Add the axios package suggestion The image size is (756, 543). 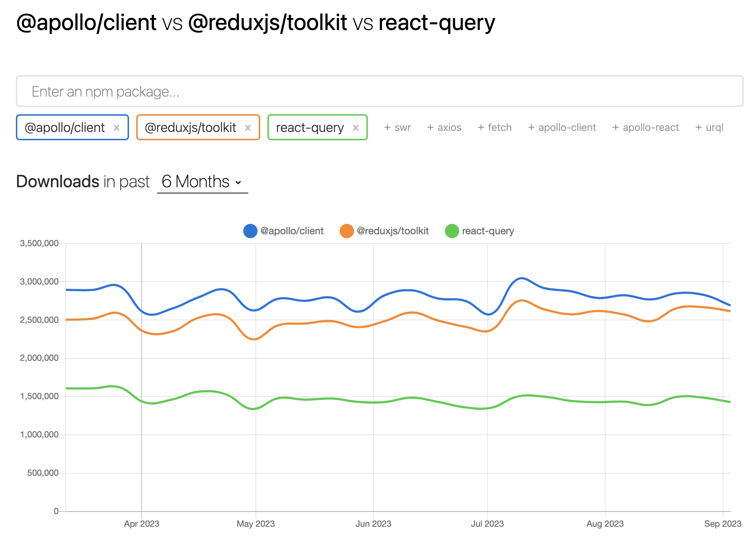[444, 128]
